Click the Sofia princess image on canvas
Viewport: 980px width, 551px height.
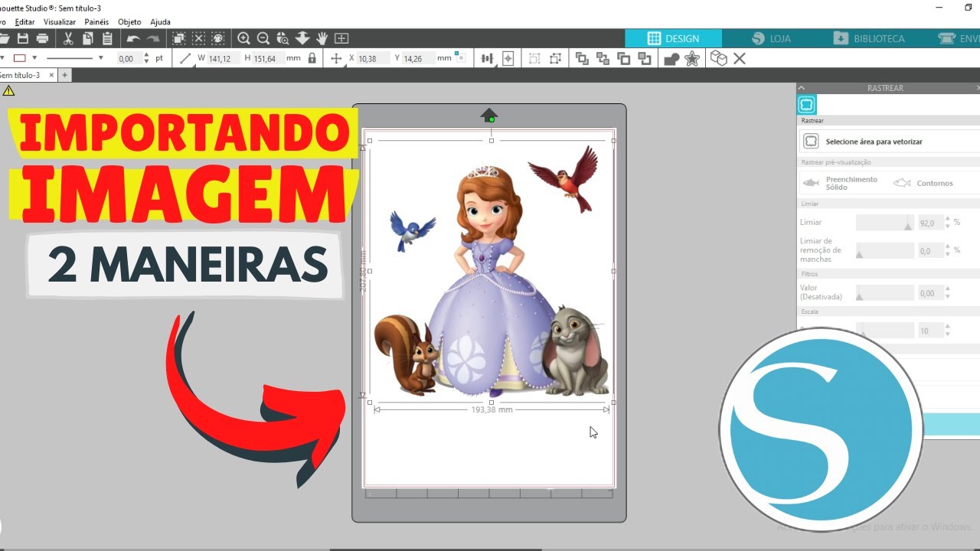click(491, 272)
